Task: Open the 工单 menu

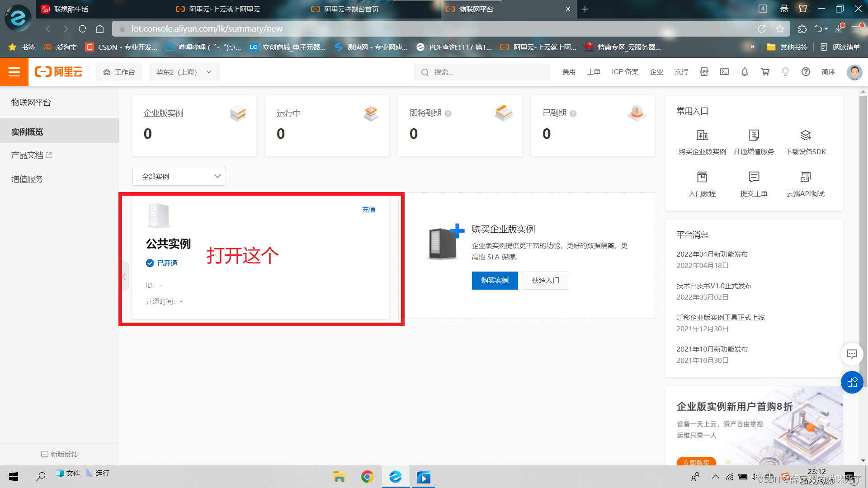Action: click(x=594, y=72)
